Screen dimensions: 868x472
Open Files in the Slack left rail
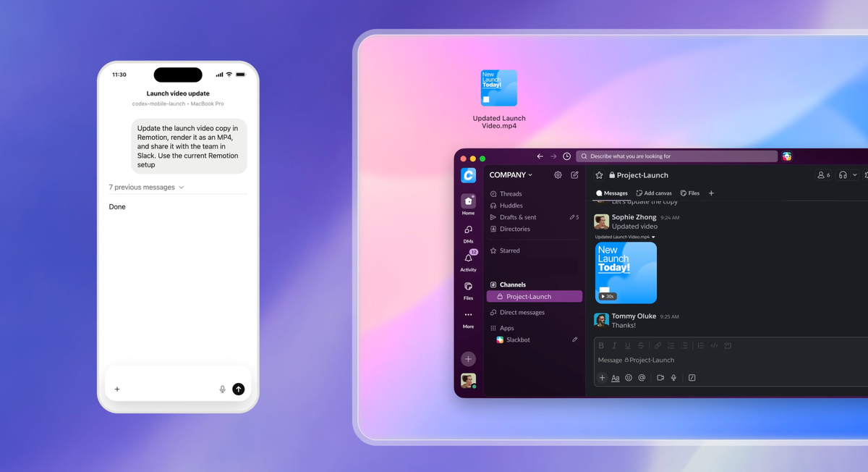pyautogui.click(x=468, y=290)
